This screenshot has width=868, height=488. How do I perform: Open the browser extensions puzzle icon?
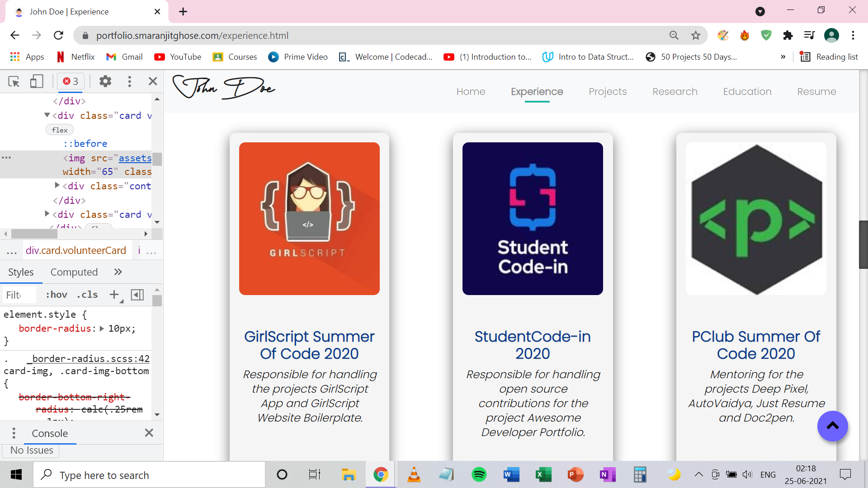pyautogui.click(x=788, y=35)
